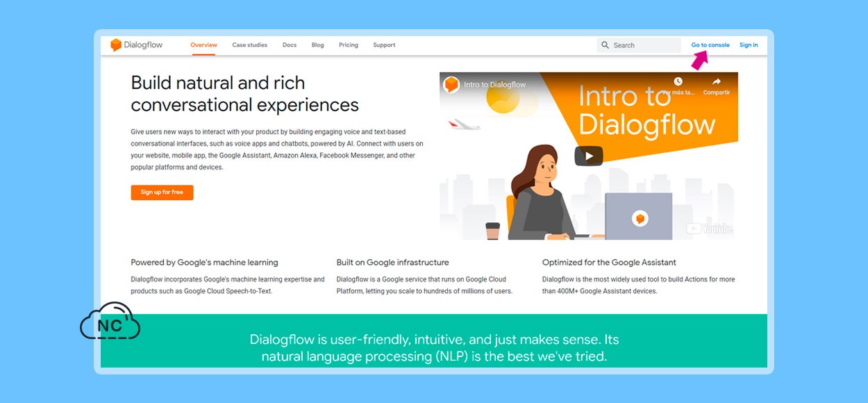Open the Pricing tab
The width and height of the screenshot is (868, 403).
pyautogui.click(x=349, y=45)
